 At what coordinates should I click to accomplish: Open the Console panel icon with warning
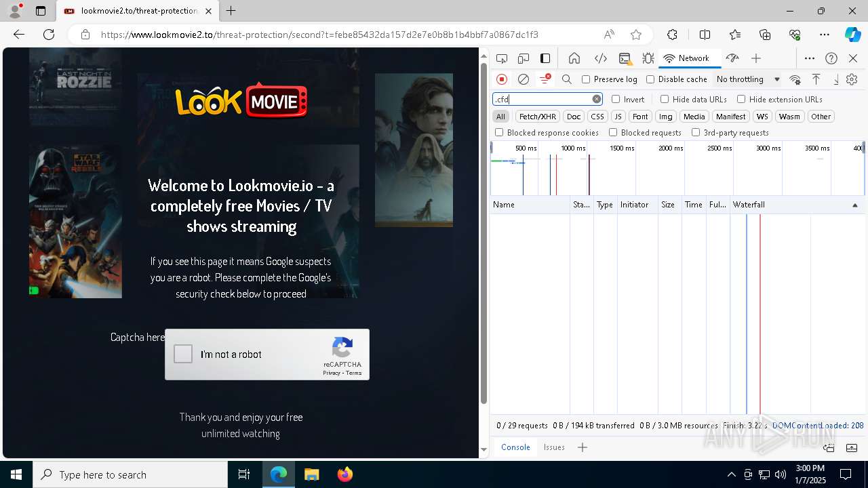tap(625, 58)
